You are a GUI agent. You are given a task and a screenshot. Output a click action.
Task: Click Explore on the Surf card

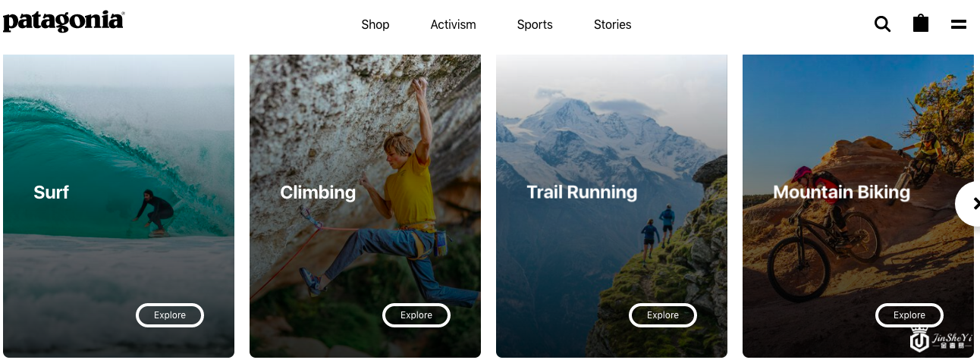pyautogui.click(x=170, y=315)
